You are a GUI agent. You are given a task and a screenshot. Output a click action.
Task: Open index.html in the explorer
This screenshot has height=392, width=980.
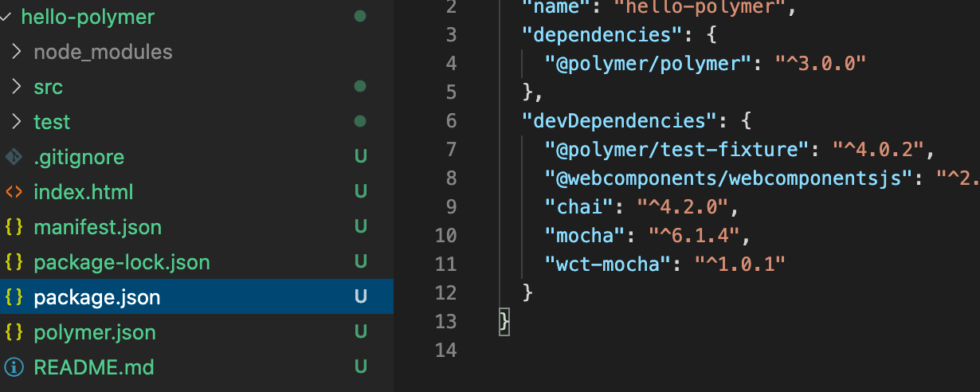point(84,192)
